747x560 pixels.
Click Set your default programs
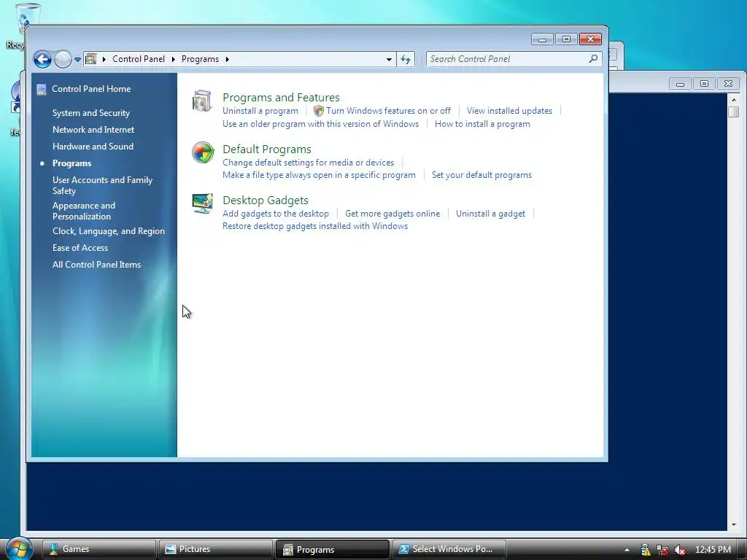[481, 175]
